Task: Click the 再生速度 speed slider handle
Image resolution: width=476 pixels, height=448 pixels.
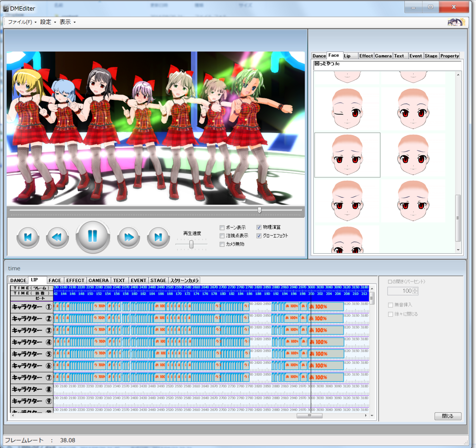Action: click(191, 244)
